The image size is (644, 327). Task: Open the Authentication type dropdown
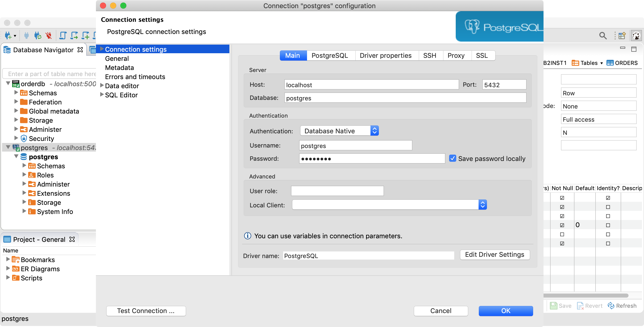coord(339,131)
